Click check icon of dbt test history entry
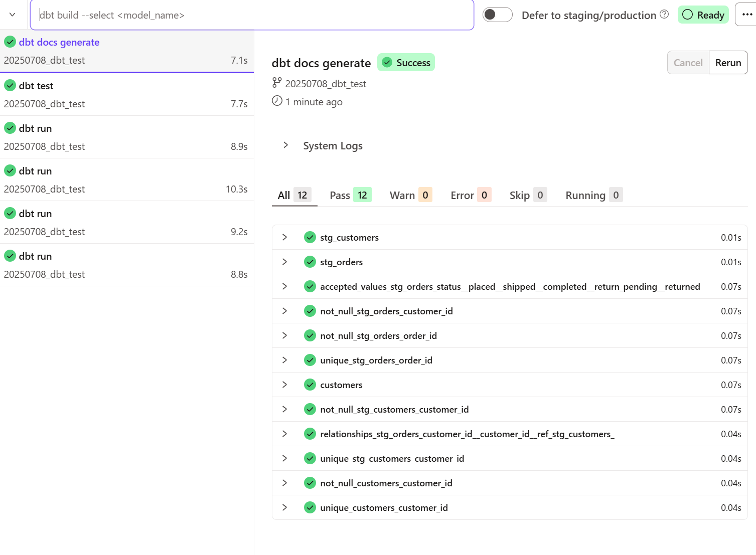756x555 pixels. click(x=10, y=85)
